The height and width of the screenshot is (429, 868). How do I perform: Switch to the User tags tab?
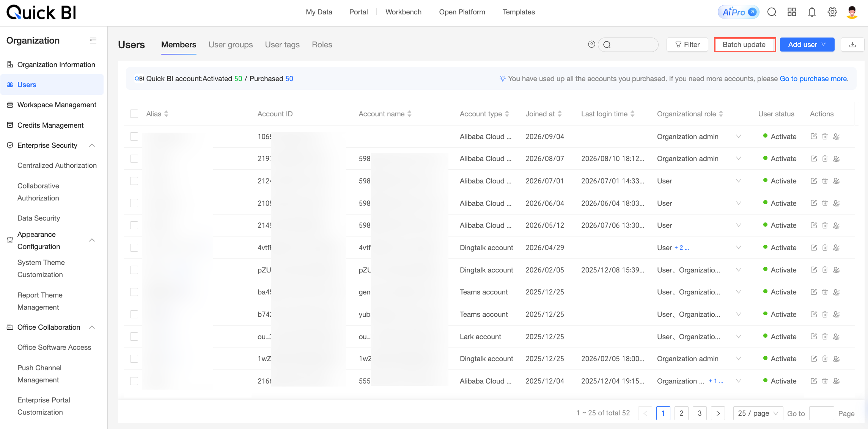[x=282, y=45]
